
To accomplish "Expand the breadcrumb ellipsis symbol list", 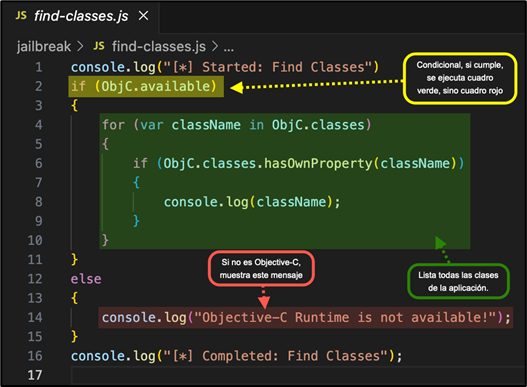I will tap(229, 48).
